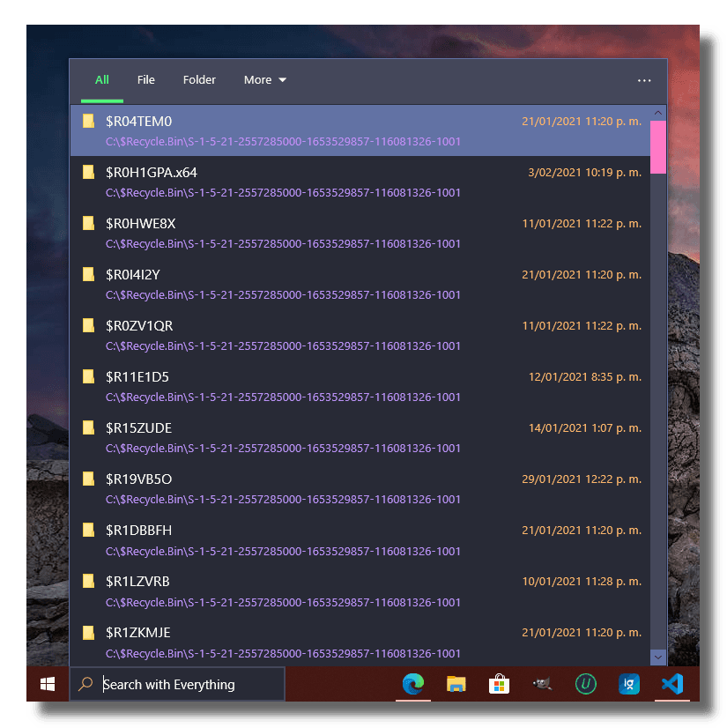Click folder icon of $R1ZKMJE
The image size is (727, 728).
(88, 632)
